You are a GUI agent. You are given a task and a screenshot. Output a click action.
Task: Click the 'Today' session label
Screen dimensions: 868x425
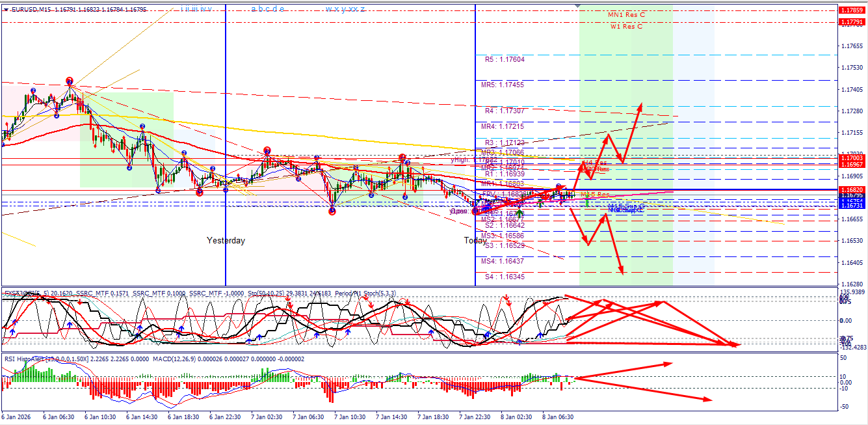(x=475, y=241)
